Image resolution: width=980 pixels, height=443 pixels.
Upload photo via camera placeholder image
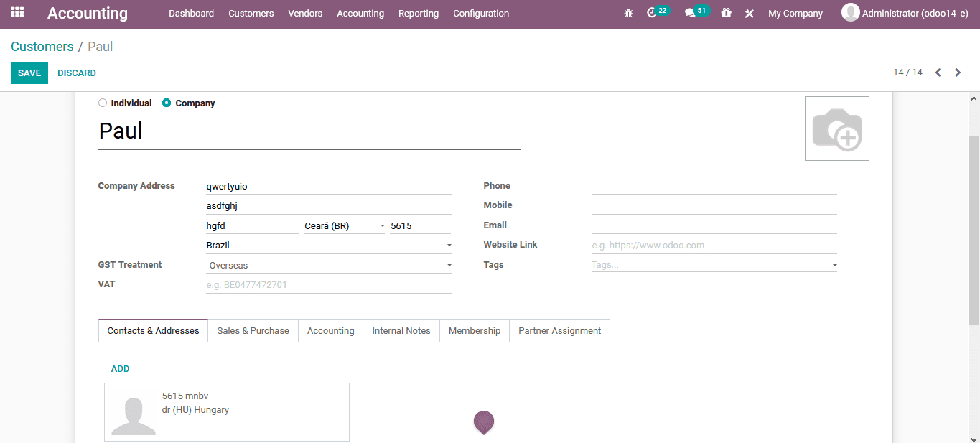coord(837,129)
